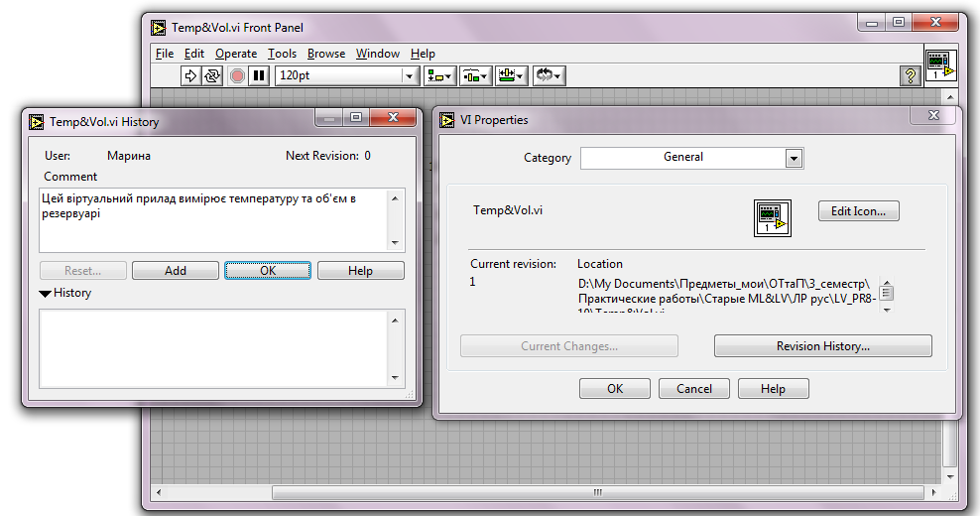Click the Current revision value 1
980x516 pixels.
point(472,282)
